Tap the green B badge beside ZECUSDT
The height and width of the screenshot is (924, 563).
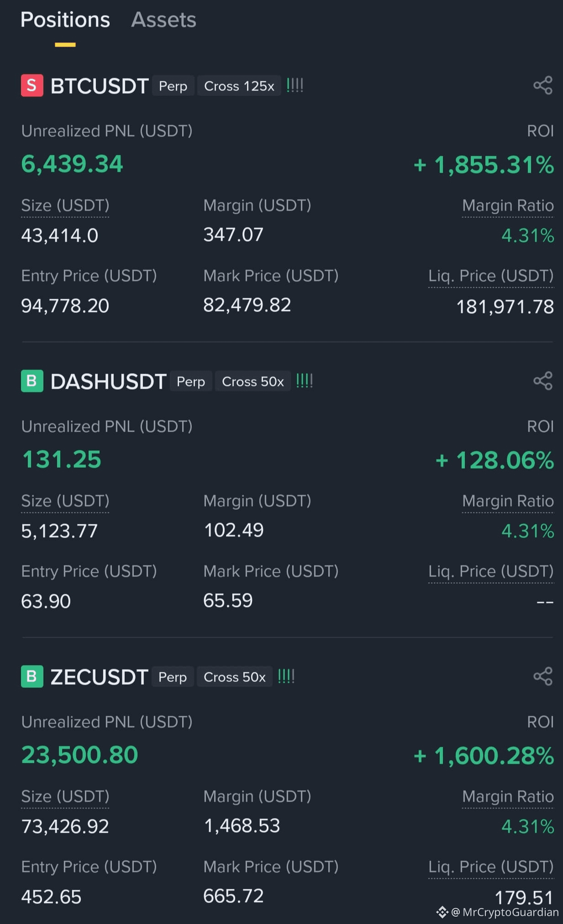pos(32,676)
